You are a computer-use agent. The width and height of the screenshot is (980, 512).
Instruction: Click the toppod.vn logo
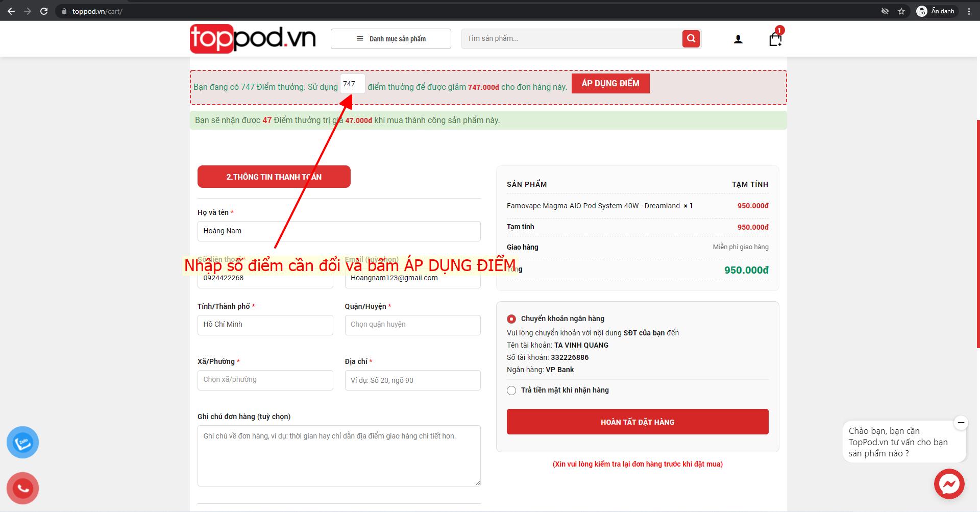pos(253,39)
